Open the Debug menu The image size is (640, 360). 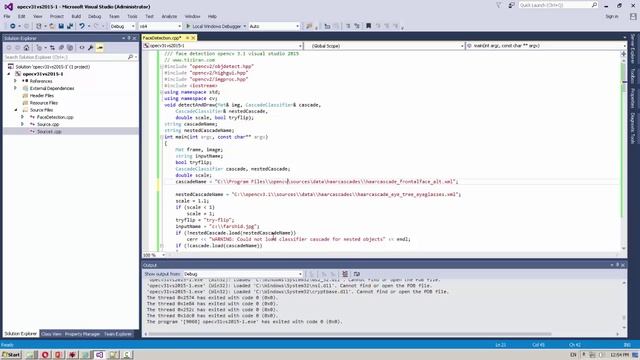pos(94,16)
